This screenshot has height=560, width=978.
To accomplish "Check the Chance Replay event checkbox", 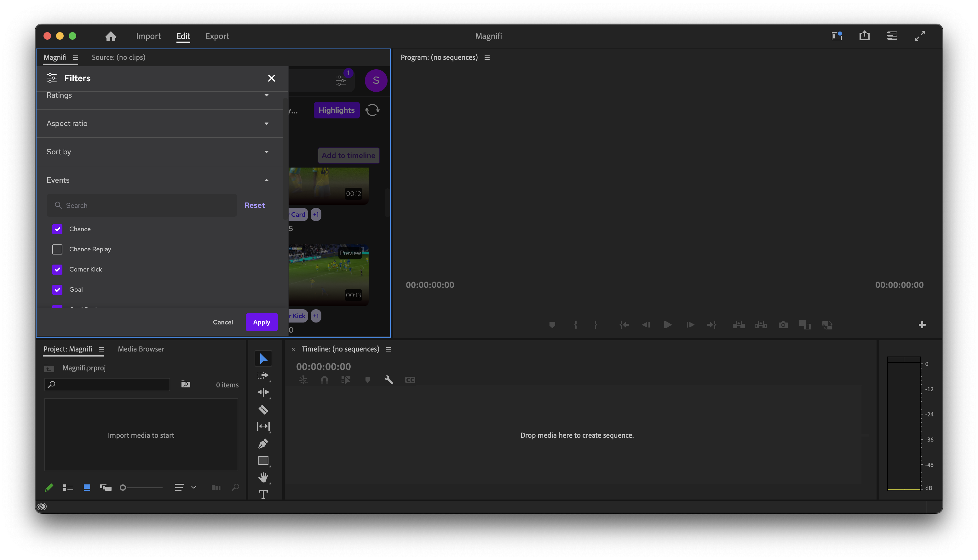I will (57, 249).
